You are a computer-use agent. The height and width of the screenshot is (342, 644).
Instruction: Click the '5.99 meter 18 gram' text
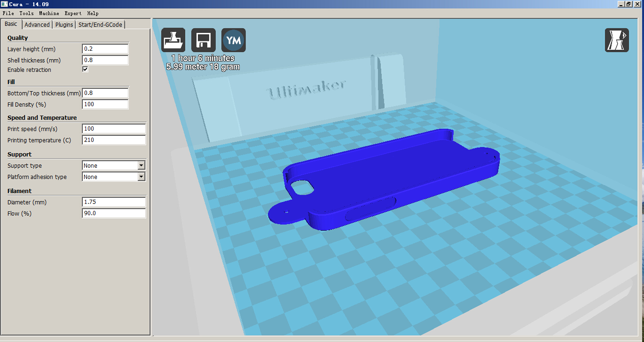[x=203, y=67]
